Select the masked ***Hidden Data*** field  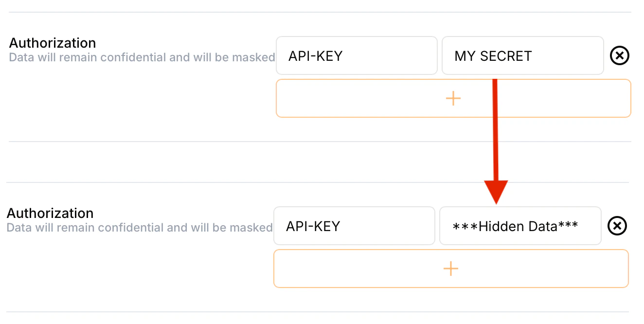[520, 226]
